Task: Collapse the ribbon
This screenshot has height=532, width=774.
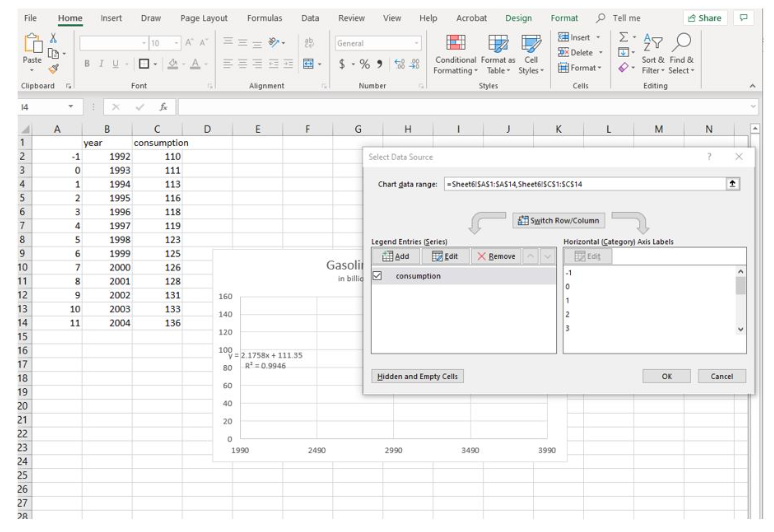Action: 752,86
